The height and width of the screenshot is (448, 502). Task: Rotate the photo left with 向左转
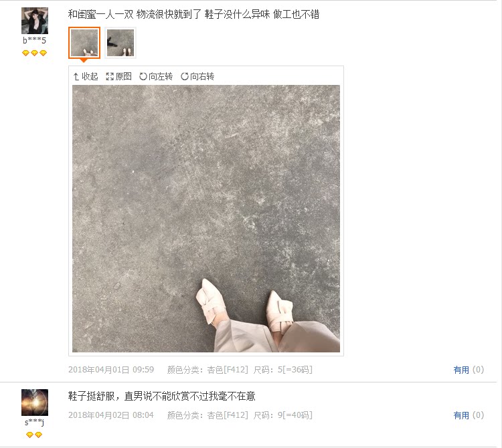pyautogui.click(x=156, y=76)
